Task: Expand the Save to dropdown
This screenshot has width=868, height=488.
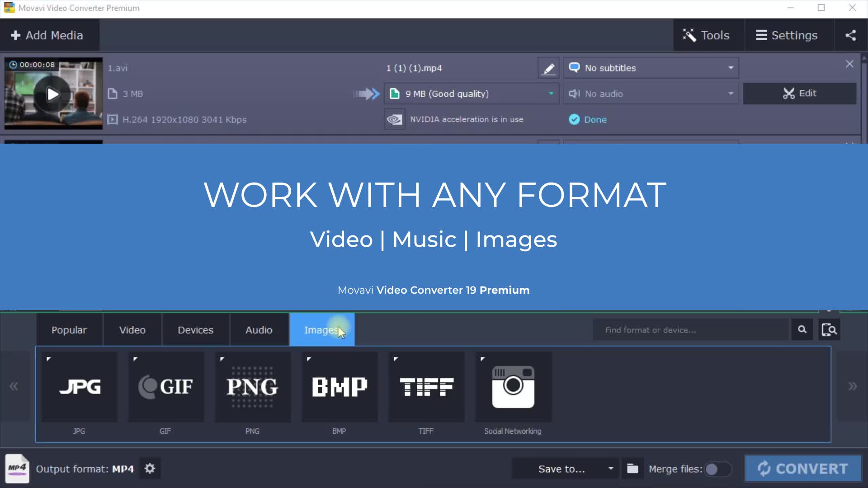Action: [x=611, y=469]
